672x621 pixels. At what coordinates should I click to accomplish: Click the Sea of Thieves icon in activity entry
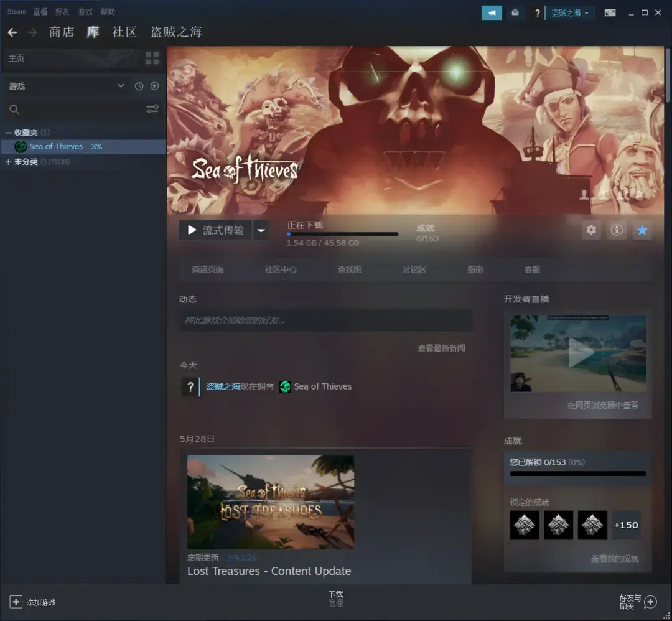pos(284,386)
